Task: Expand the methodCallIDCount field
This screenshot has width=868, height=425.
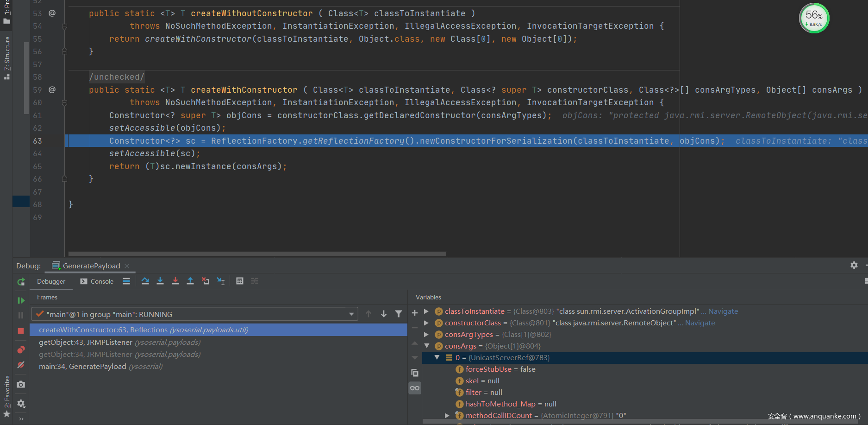Action: pyautogui.click(x=447, y=416)
